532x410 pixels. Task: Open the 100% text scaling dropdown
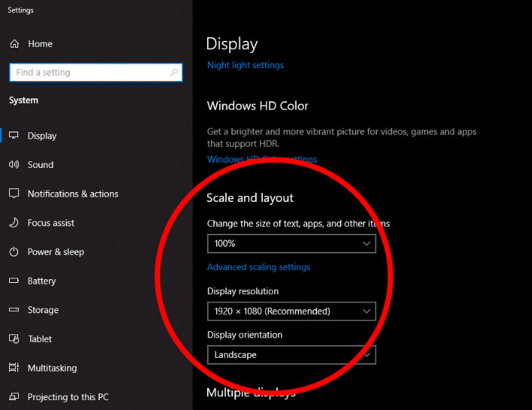click(291, 244)
